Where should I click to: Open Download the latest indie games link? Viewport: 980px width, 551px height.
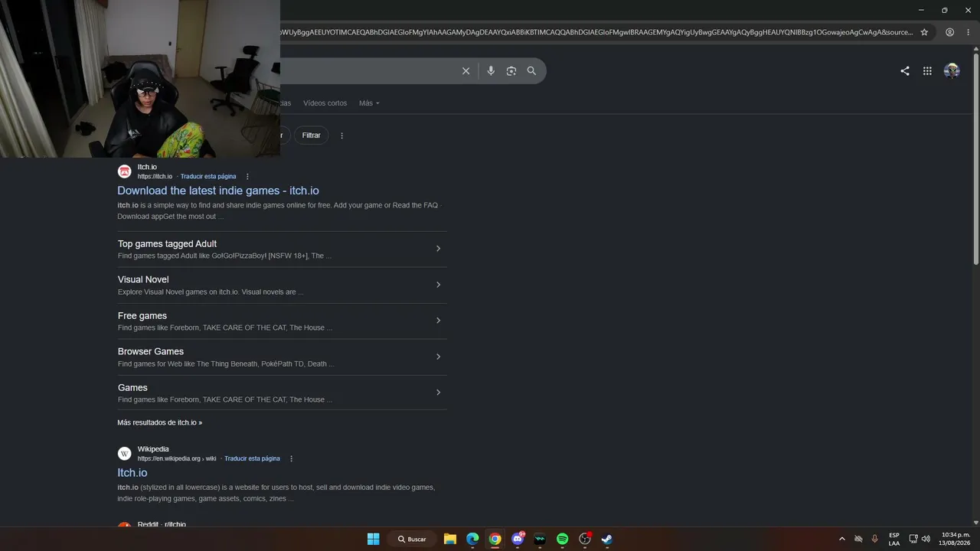click(x=218, y=191)
